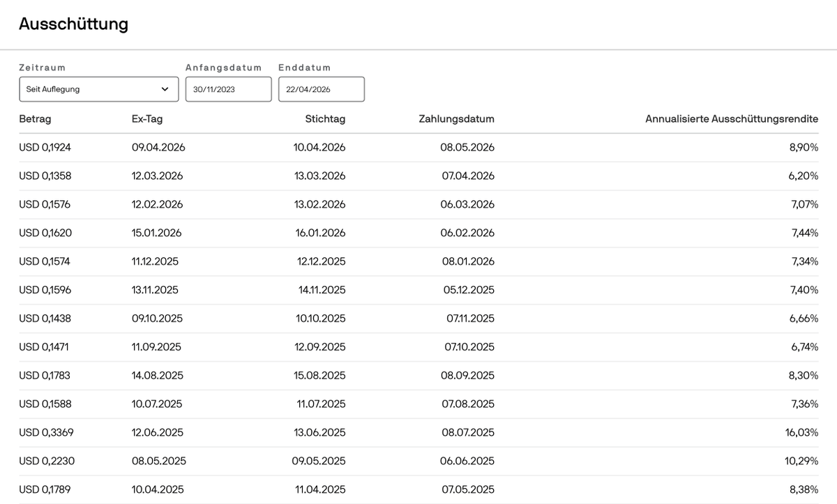Image resolution: width=837 pixels, height=504 pixels.
Task: Click Ex-Tag date 12.02.2026
Action: (x=158, y=205)
